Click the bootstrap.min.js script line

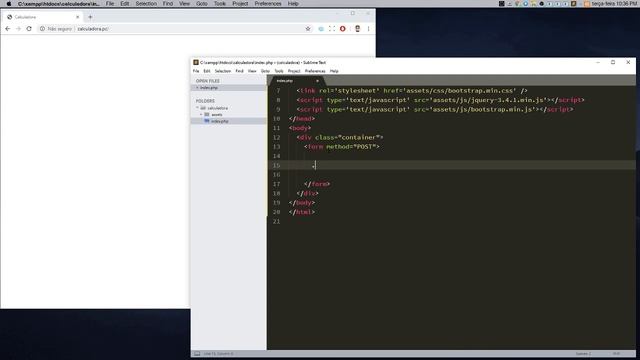coord(435,109)
